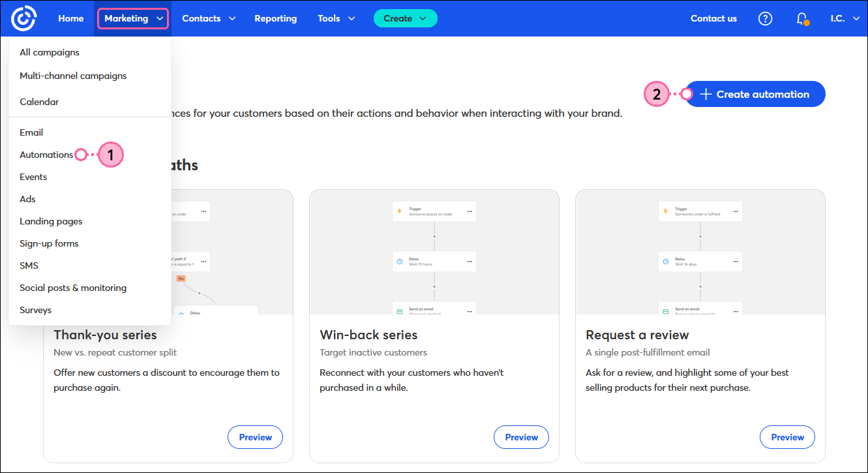The image size is (868, 473).
Task: Click the Constant Contact logo icon
Action: [x=23, y=18]
